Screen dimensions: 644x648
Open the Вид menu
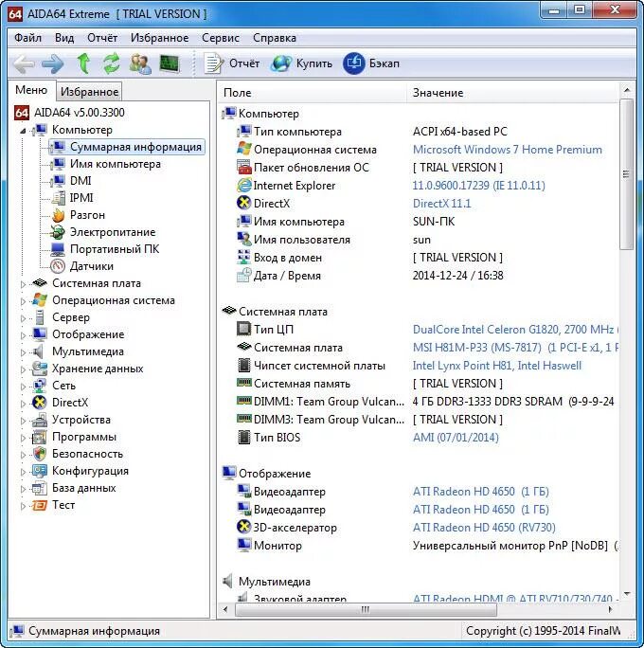[64, 38]
